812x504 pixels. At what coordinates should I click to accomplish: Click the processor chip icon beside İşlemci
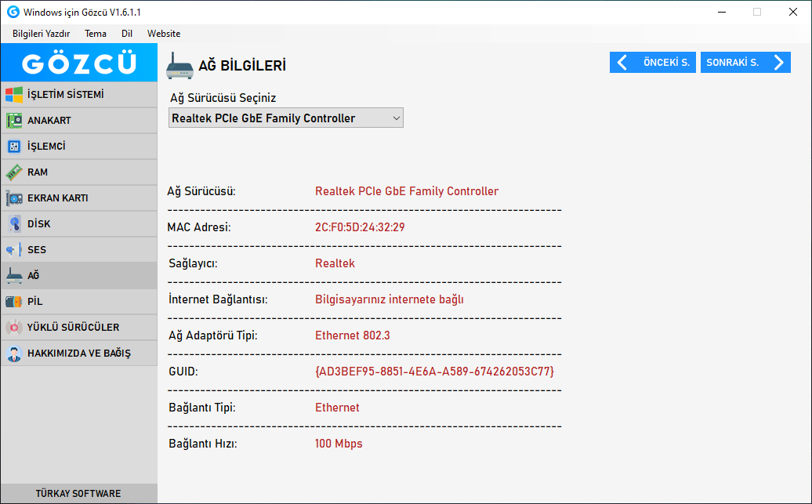(x=14, y=146)
